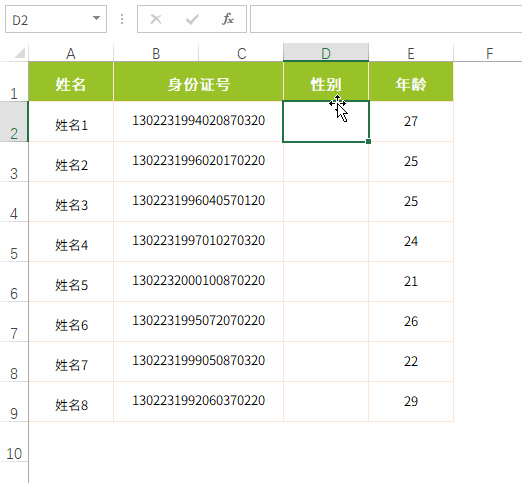
Task: Select row 9 header
Action: pos(14,402)
